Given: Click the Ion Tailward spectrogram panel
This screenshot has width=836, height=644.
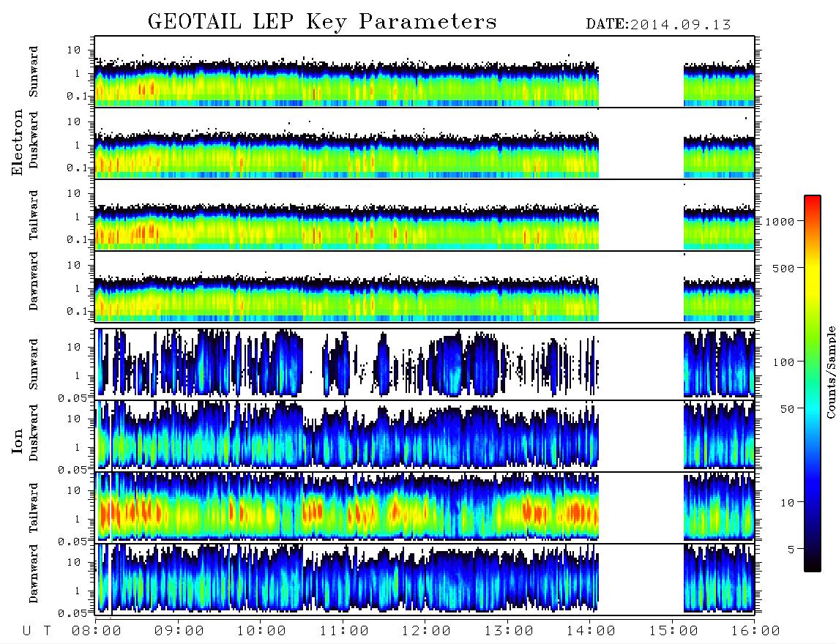Looking at the screenshot, I should [425, 506].
